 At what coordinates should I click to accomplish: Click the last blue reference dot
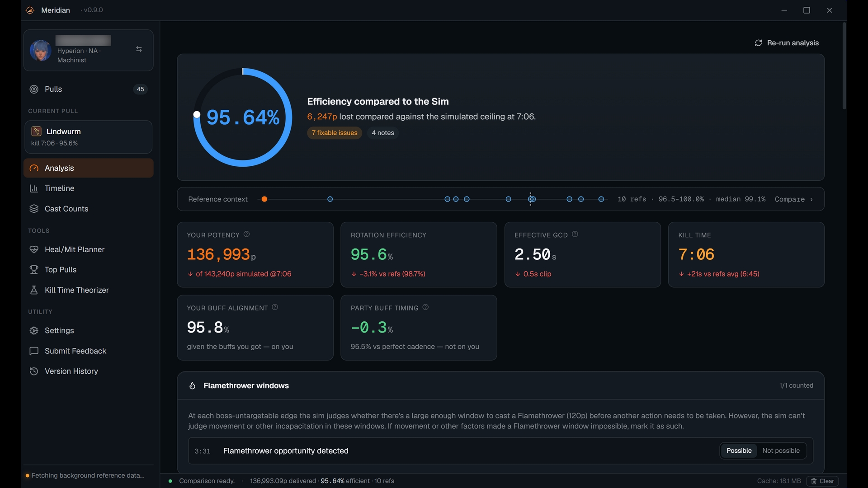[x=601, y=199]
